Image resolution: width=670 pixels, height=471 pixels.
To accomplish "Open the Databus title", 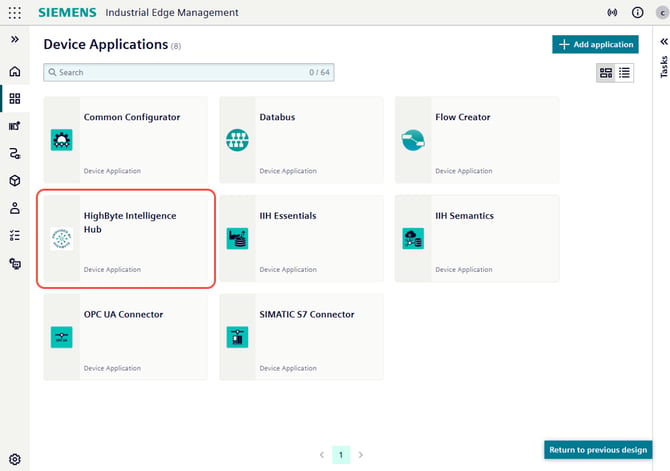I will click(277, 117).
